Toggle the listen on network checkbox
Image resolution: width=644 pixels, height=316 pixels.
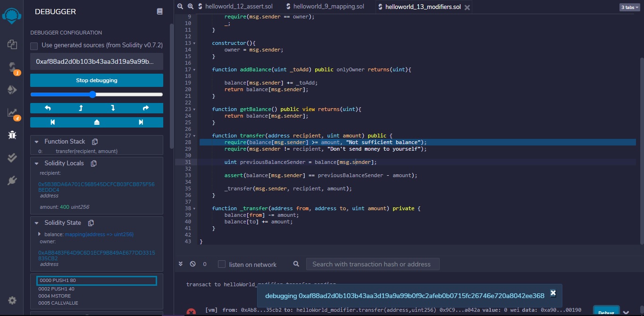[x=222, y=264]
